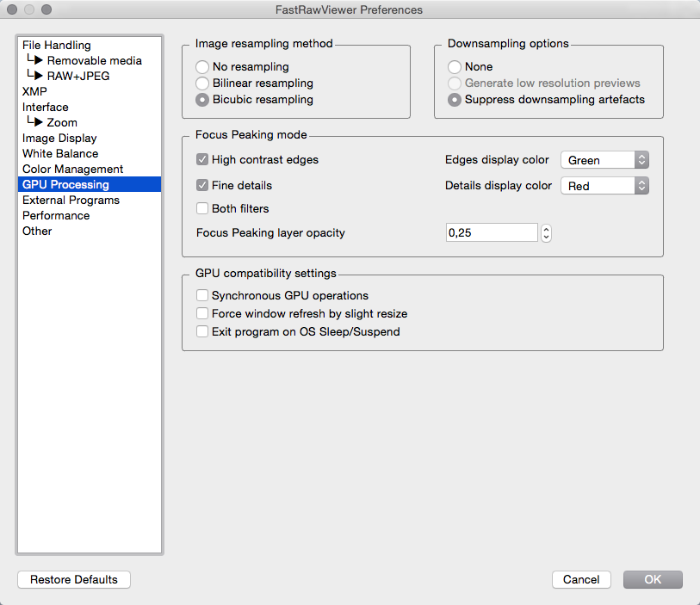
Task: Open Performance preferences
Action: 90,215
